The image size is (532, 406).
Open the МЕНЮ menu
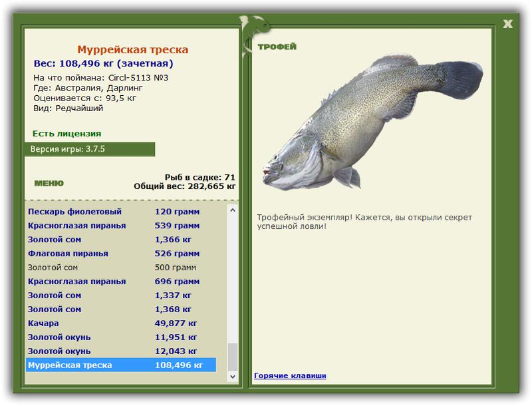pos(49,183)
